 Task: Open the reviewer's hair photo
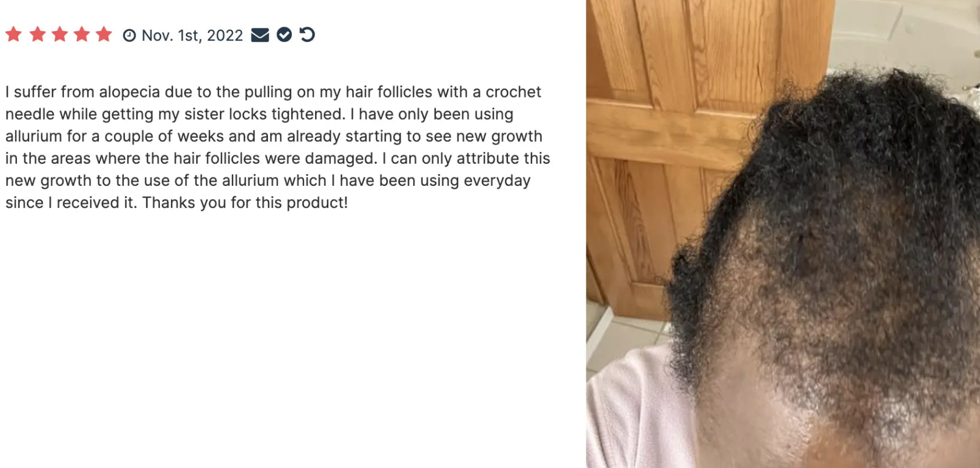click(x=783, y=234)
